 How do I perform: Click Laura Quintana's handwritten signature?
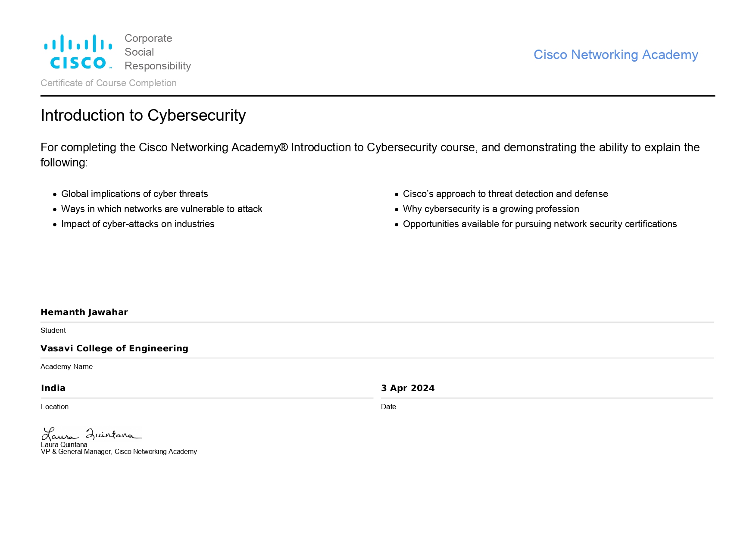coord(91,434)
